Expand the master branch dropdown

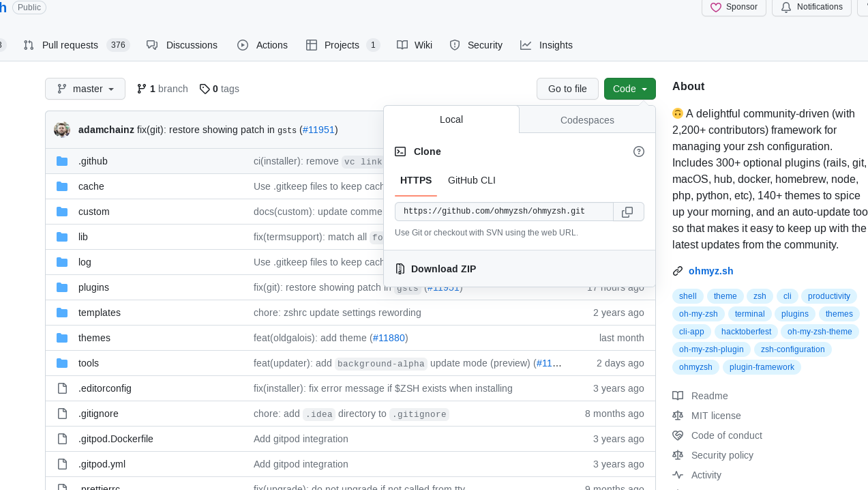click(85, 89)
